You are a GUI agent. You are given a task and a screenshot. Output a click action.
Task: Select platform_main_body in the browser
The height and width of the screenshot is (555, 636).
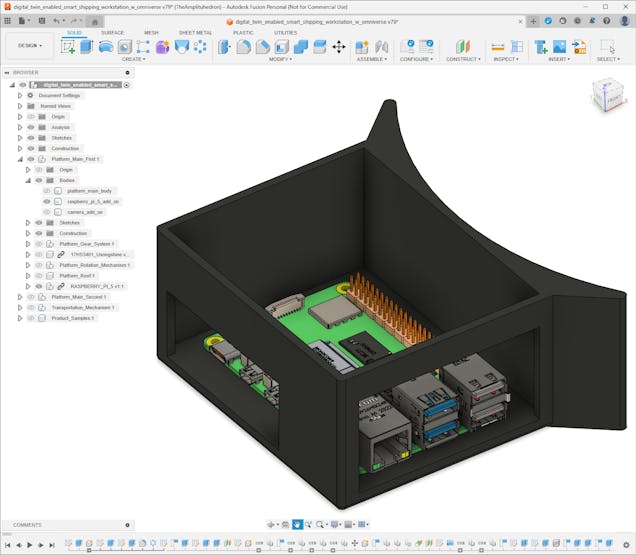click(90, 190)
